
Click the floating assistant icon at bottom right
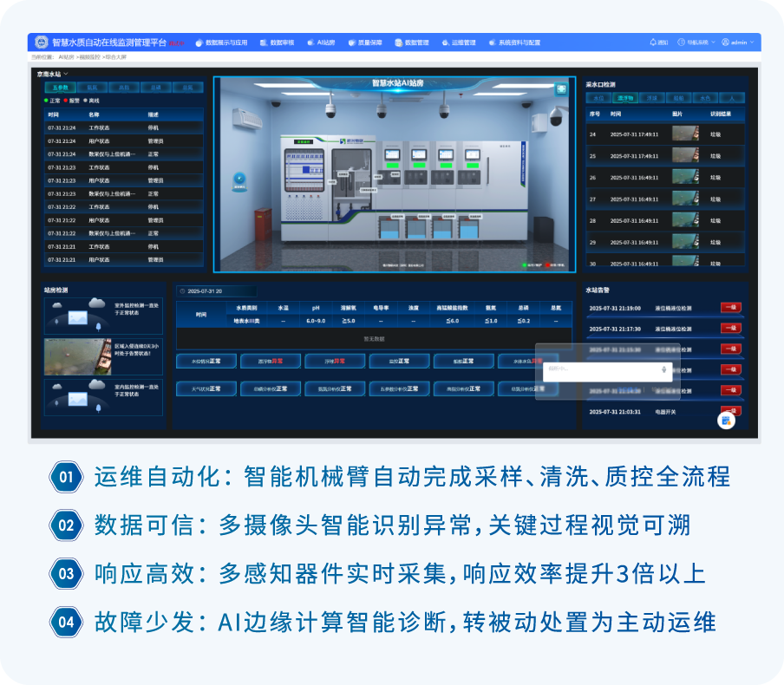pyautogui.click(x=726, y=420)
